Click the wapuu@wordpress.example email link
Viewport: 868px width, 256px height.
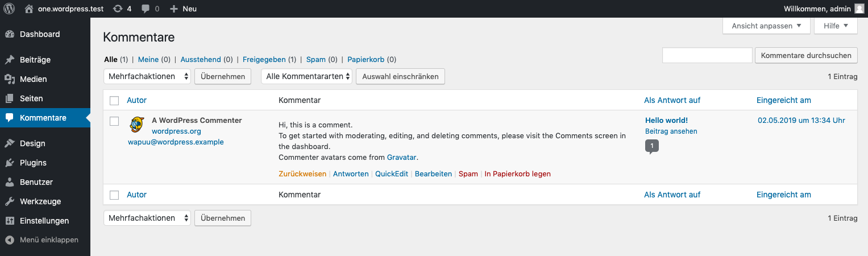(x=176, y=142)
